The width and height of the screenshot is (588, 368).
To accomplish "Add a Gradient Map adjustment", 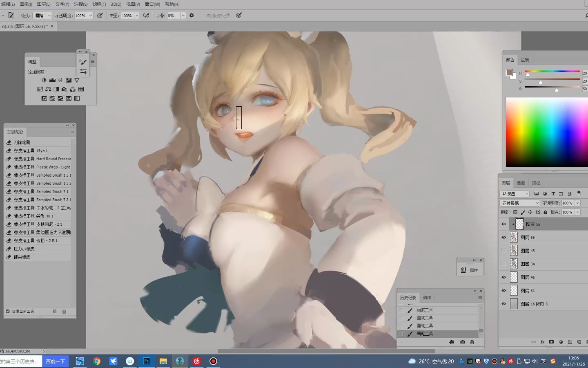I will [77, 98].
